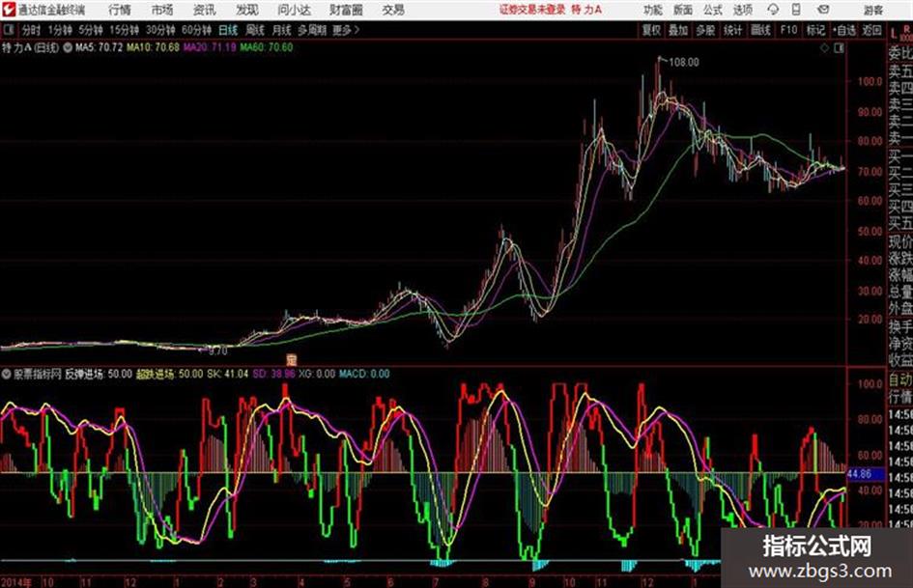Select the 日线 daily period
This screenshot has width=913, height=588.
click(228, 30)
